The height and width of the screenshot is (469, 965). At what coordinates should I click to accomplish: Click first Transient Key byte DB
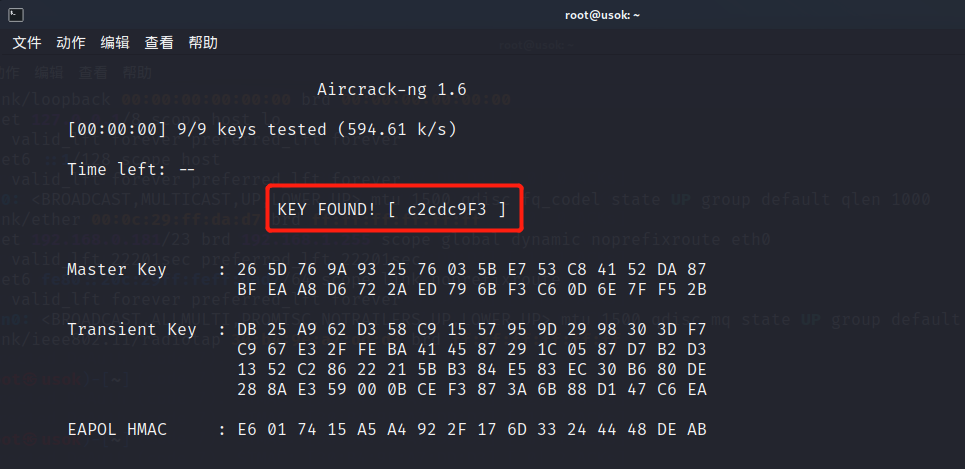247,329
